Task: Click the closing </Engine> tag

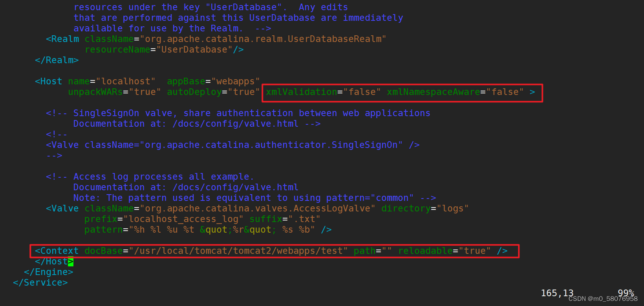Action: pos(49,272)
